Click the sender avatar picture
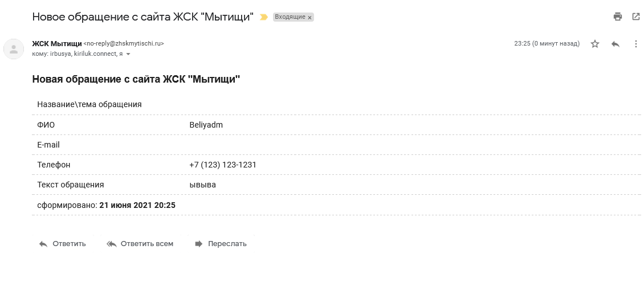This screenshot has height=282, width=644. click(14, 49)
